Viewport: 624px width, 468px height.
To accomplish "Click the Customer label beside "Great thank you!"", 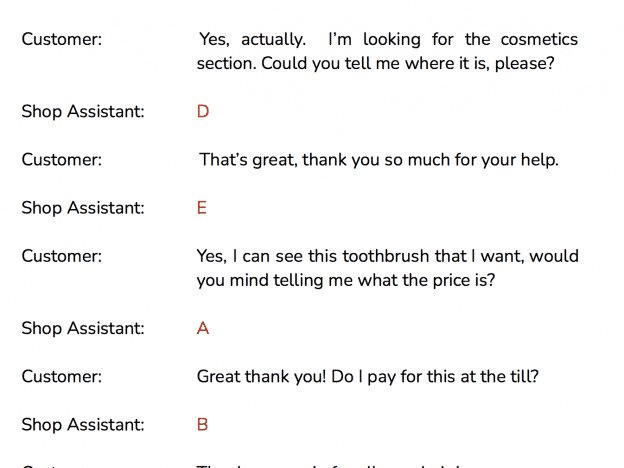I will [62, 377].
